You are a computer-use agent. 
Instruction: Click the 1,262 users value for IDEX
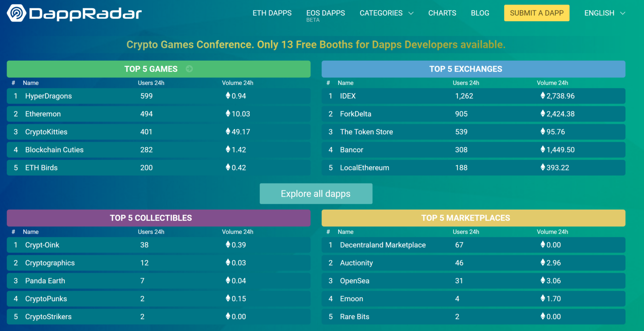(464, 96)
